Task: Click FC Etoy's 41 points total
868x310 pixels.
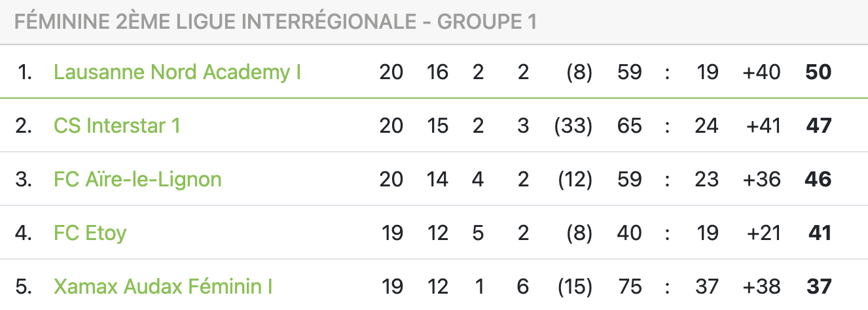Action: click(x=820, y=232)
